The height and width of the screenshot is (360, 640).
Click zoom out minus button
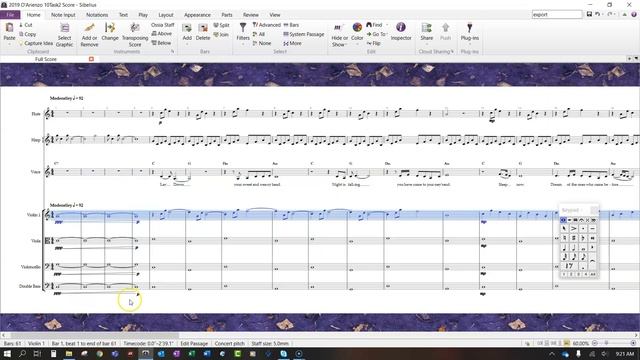(595, 343)
